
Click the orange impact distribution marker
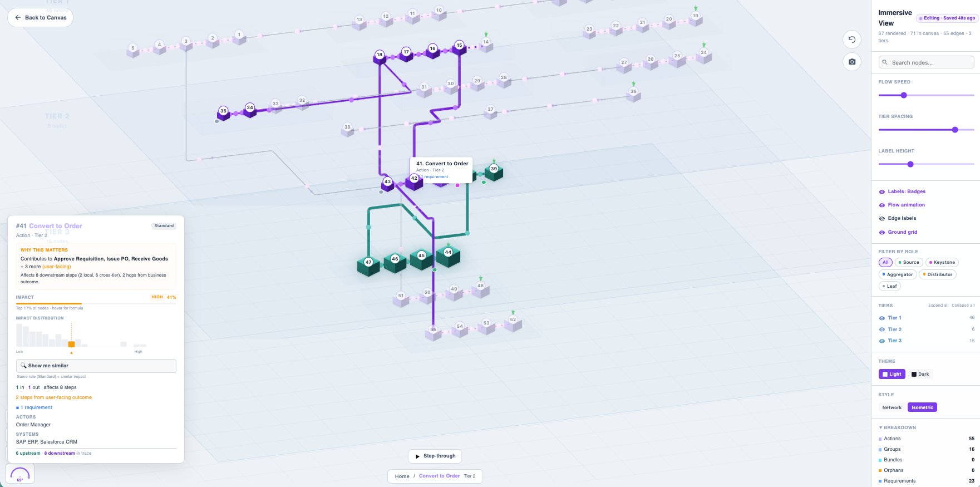point(71,345)
